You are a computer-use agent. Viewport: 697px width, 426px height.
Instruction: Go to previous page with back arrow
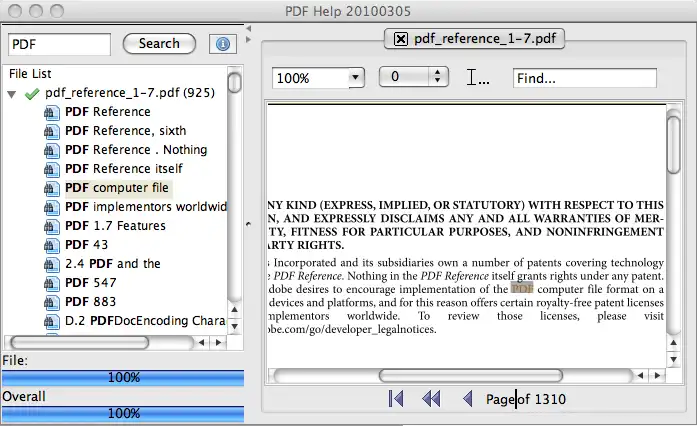[467, 398]
